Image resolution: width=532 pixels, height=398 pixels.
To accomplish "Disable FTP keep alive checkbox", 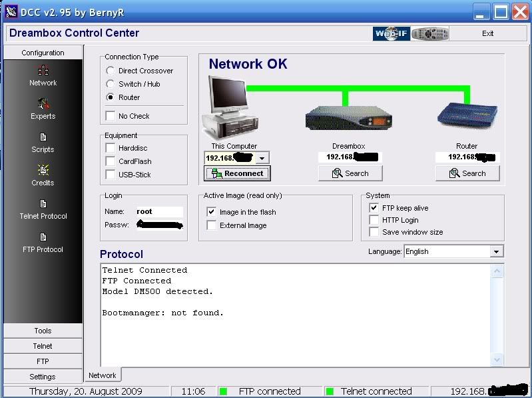I will 374,207.
